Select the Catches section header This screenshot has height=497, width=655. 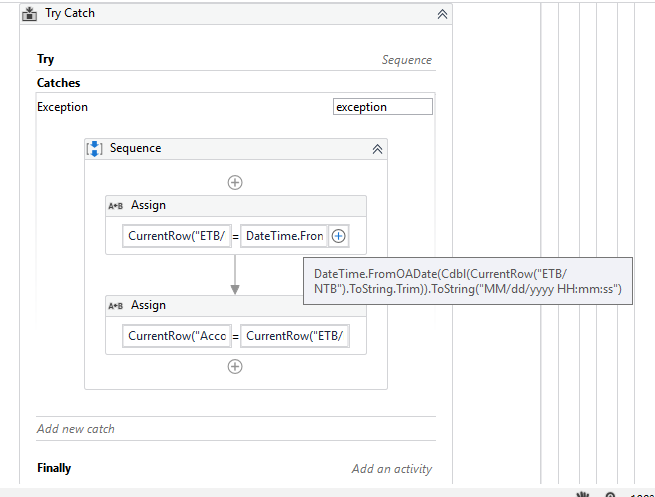pyautogui.click(x=59, y=83)
